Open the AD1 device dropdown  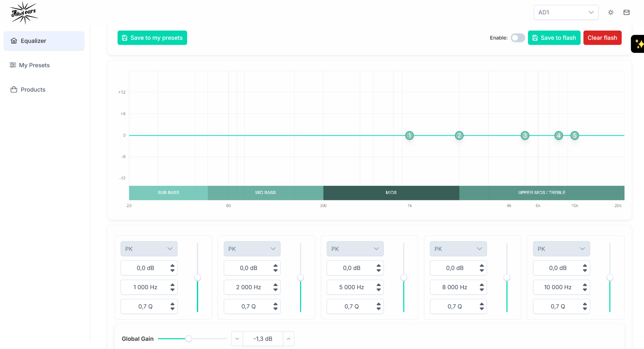coord(566,13)
